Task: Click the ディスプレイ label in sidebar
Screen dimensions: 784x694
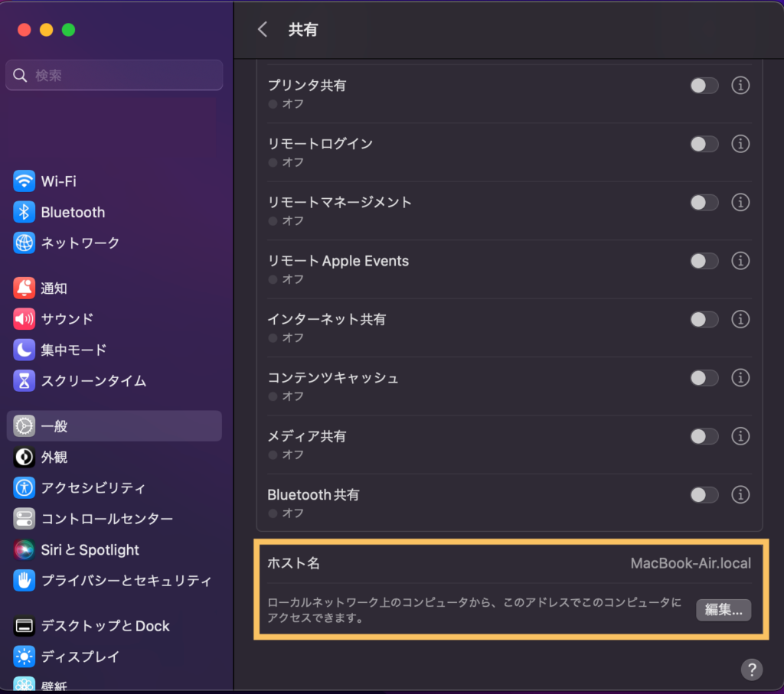Action: point(80,657)
